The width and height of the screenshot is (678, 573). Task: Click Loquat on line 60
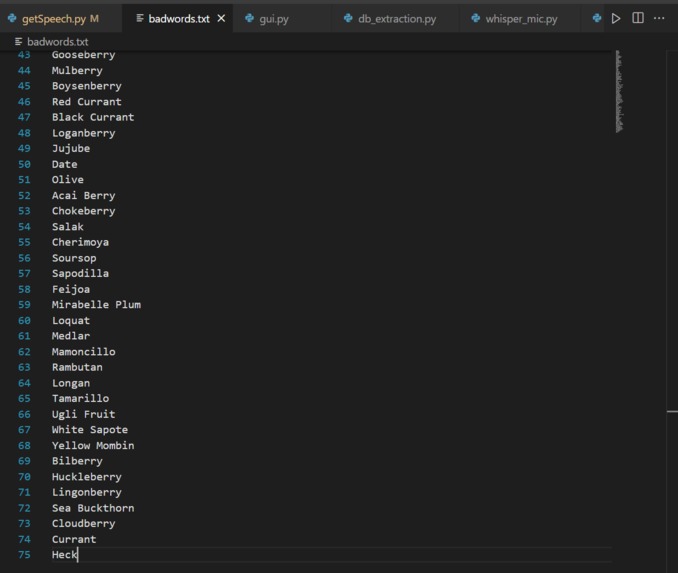(x=71, y=320)
